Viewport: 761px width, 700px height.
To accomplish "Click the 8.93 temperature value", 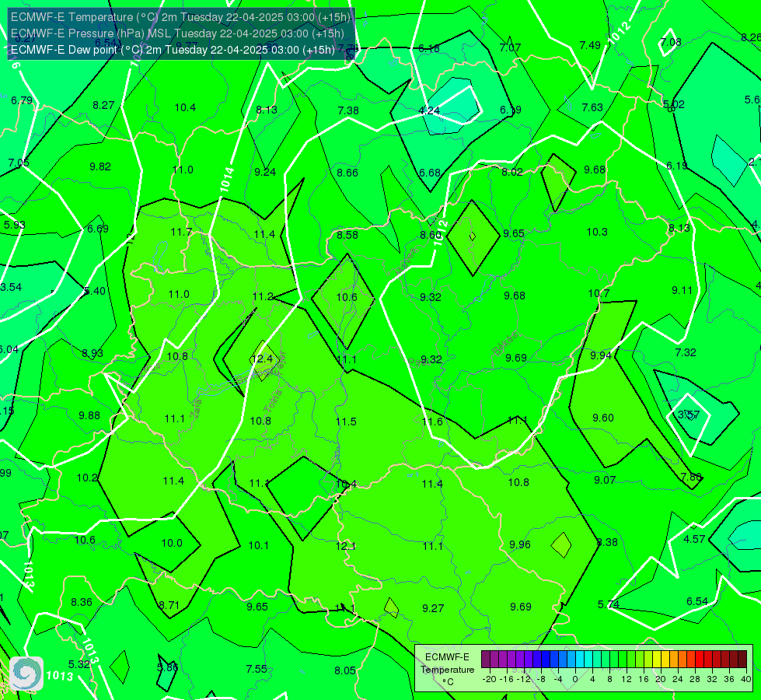I will 93,353.
